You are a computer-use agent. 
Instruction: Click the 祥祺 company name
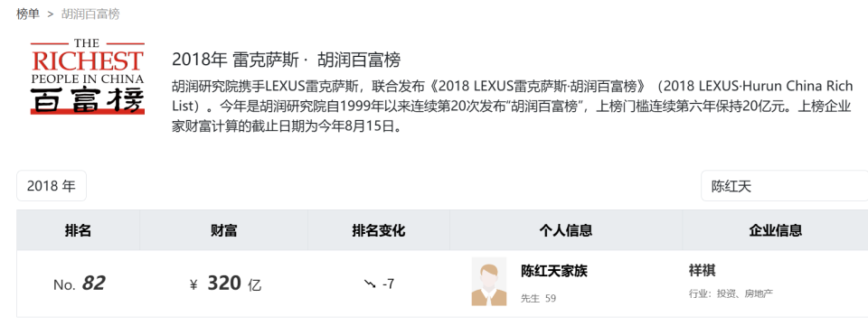point(702,271)
